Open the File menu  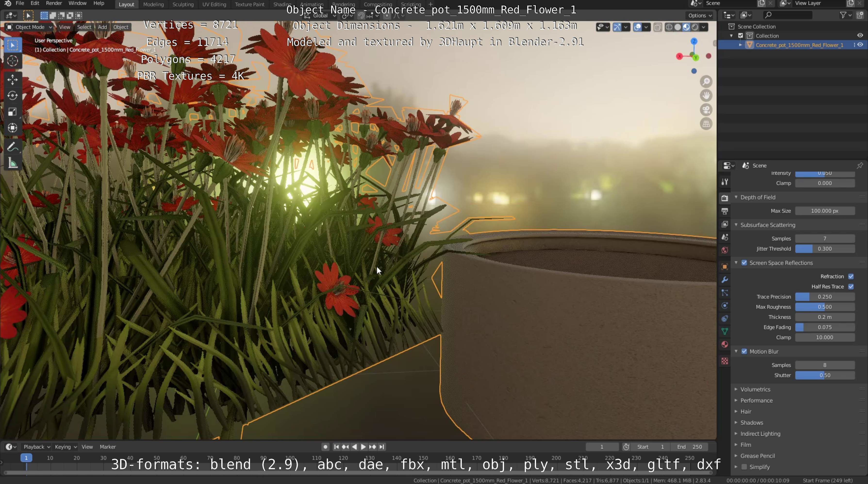(x=20, y=3)
